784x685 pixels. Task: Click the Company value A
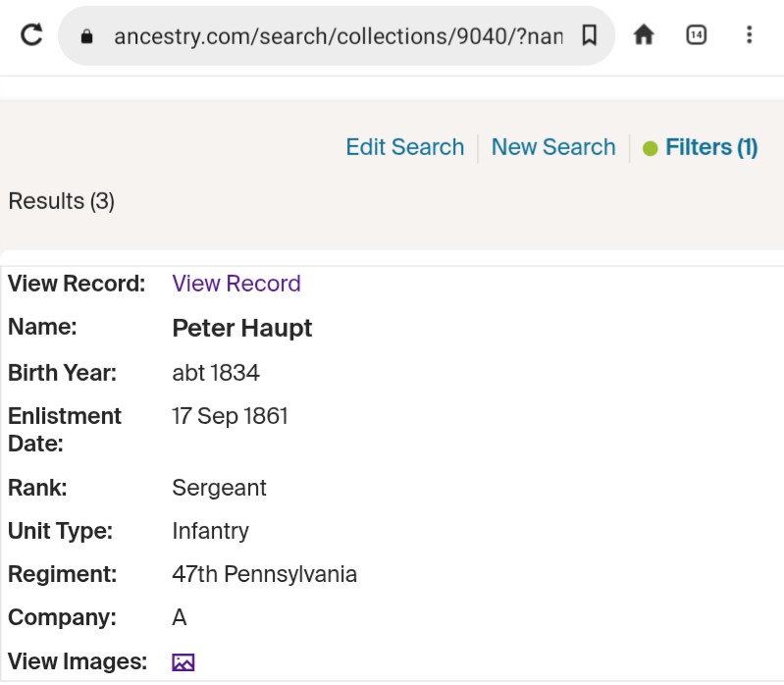pyautogui.click(x=180, y=618)
